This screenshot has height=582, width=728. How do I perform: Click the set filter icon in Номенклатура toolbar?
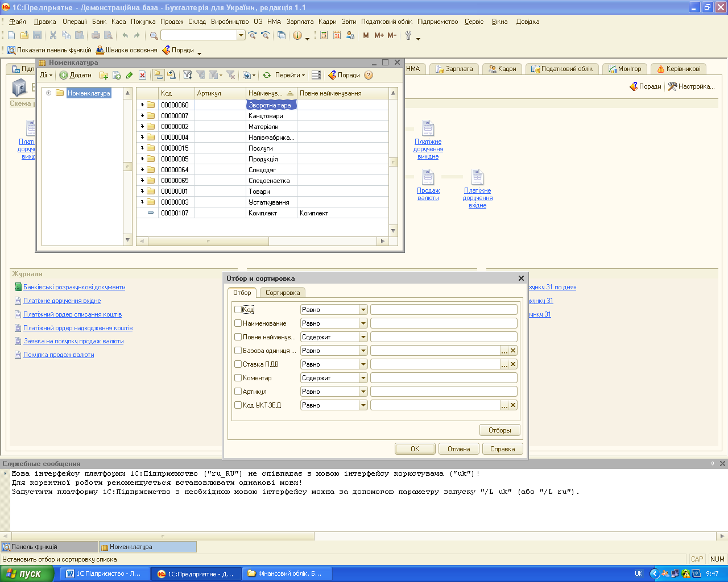188,75
